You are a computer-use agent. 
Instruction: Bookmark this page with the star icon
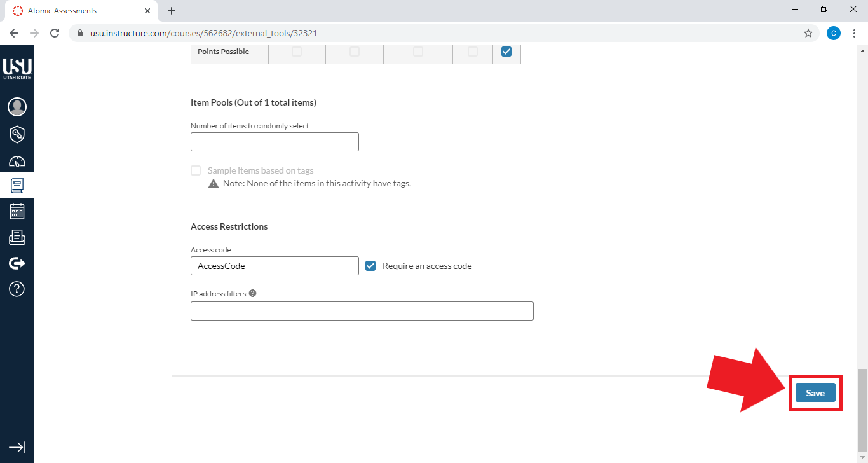pos(808,33)
